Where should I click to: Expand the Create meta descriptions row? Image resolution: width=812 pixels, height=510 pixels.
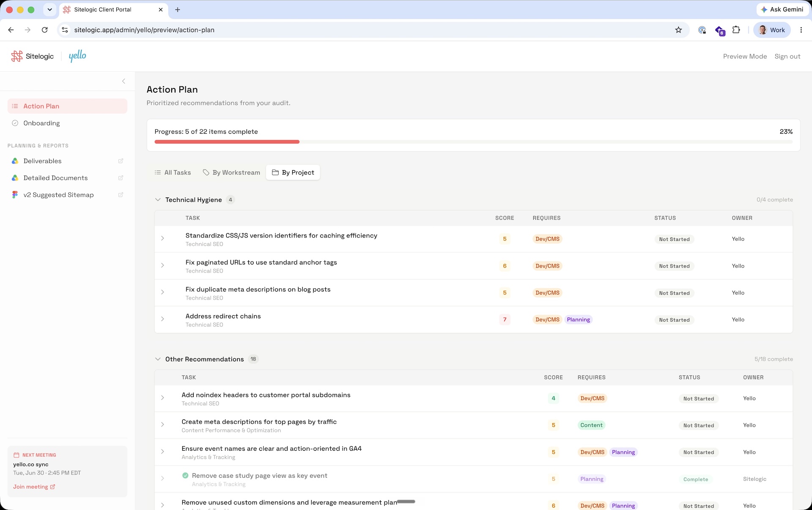click(x=162, y=425)
